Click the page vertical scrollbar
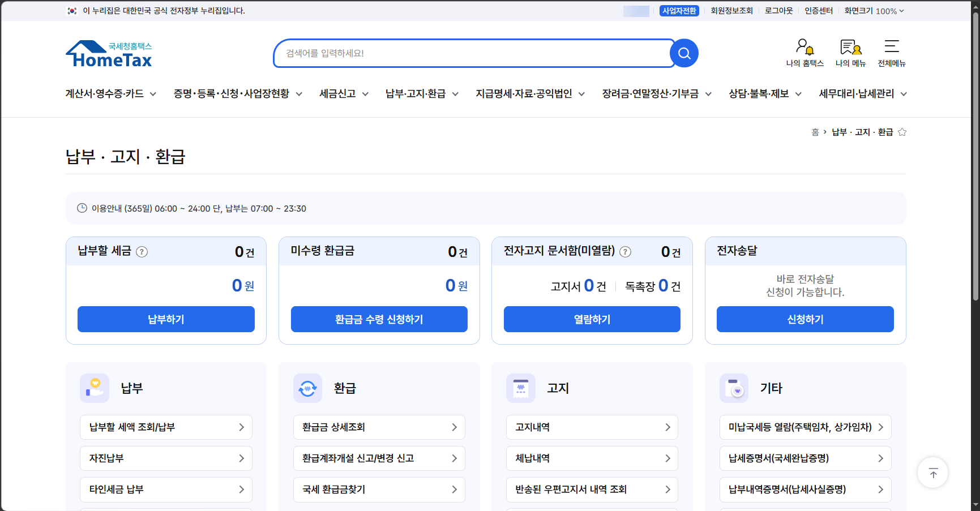Viewport: 980px width, 511px height. [x=975, y=157]
